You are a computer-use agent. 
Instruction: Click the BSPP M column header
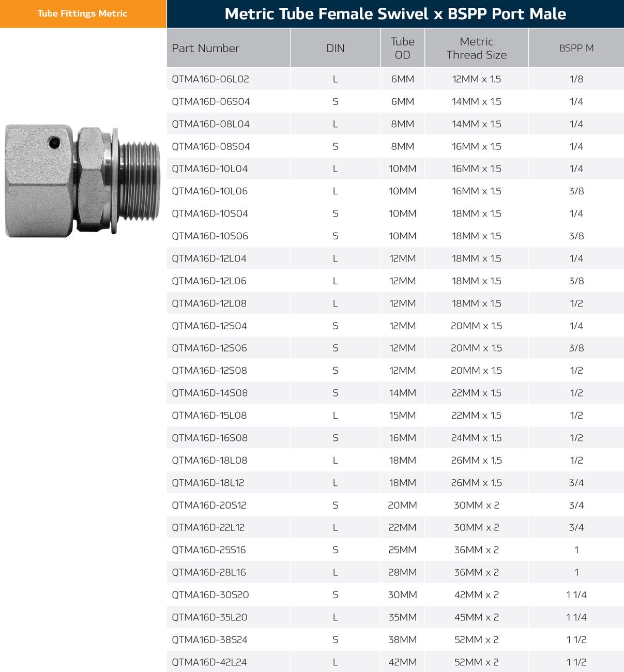pyautogui.click(x=576, y=48)
